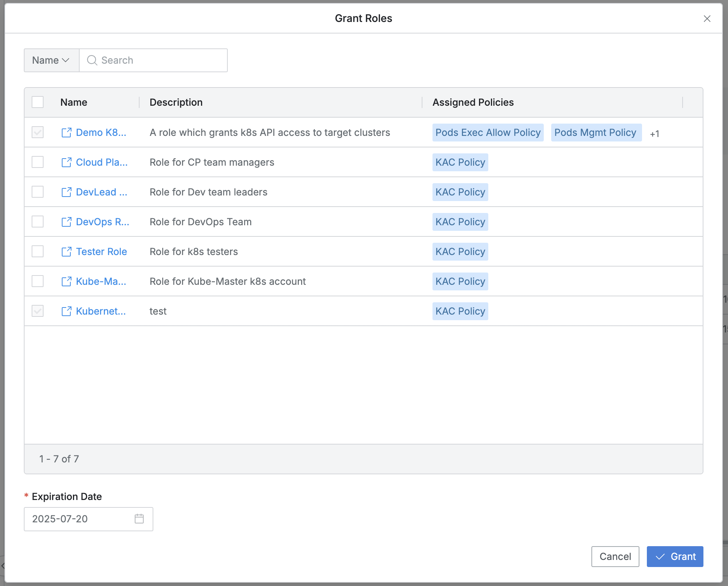Expand the +1 more policies indicator
728x586 pixels.
[x=654, y=134]
